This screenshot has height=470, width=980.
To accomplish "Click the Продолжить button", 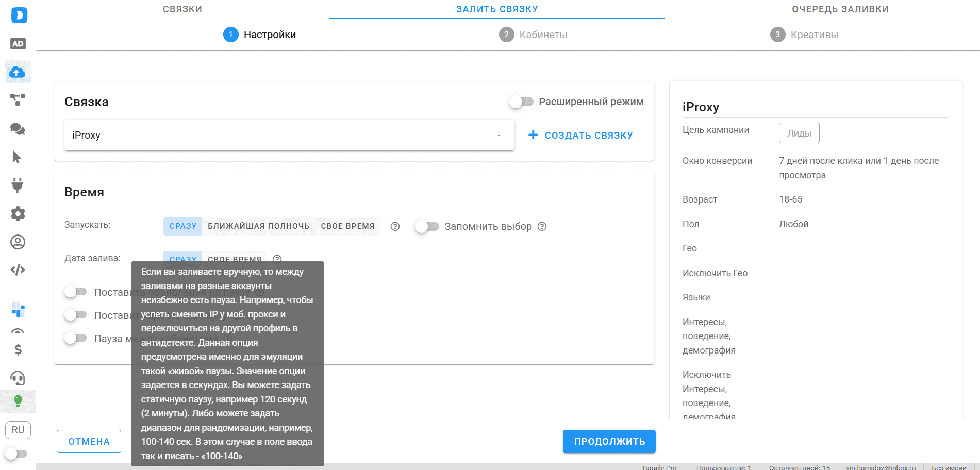I will point(609,442).
